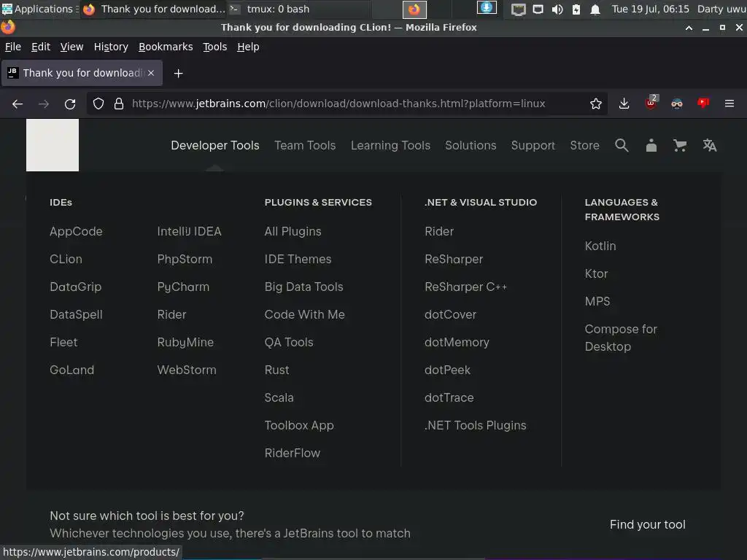This screenshot has width=747, height=560.
Task: Close the Thank you for downloading tab
Action: point(151,73)
